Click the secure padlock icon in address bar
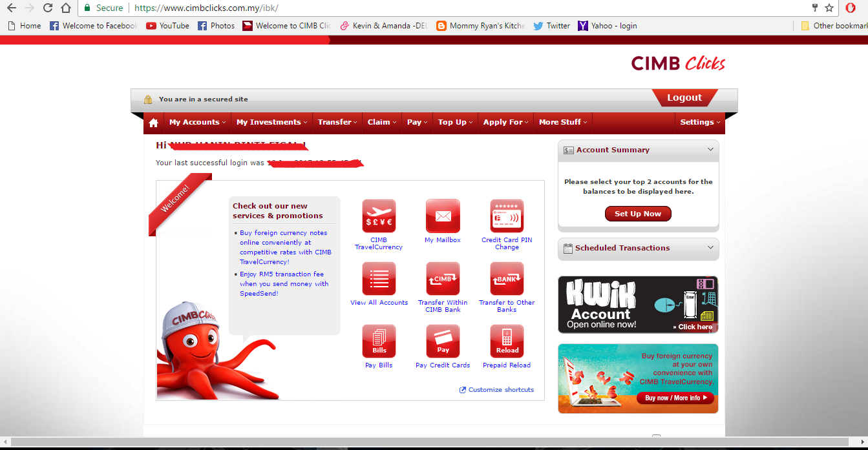This screenshot has height=450, width=868. [87, 8]
